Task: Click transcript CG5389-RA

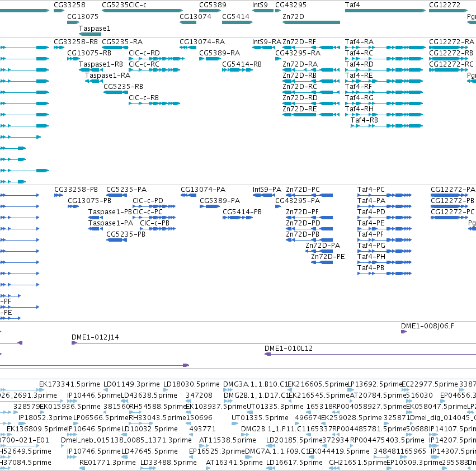Action: point(219,53)
